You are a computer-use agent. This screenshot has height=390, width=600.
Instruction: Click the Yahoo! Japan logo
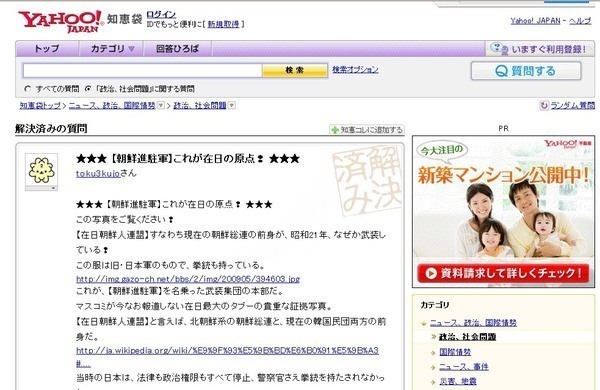[x=60, y=21]
